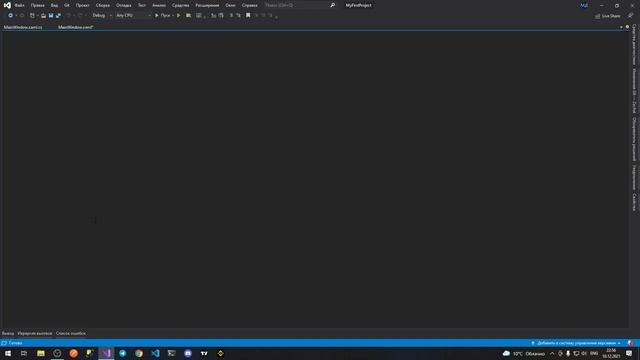Viewport: 640px width, 360px height.
Task: Click the bookmark toolbar icon
Action: pyautogui.click(x=248, y=16)
